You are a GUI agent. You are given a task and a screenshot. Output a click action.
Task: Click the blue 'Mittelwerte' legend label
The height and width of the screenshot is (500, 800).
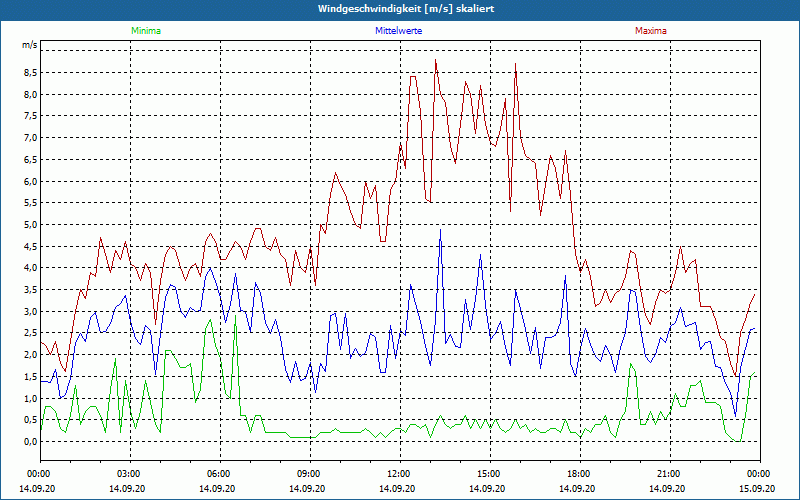coord(398,31)
